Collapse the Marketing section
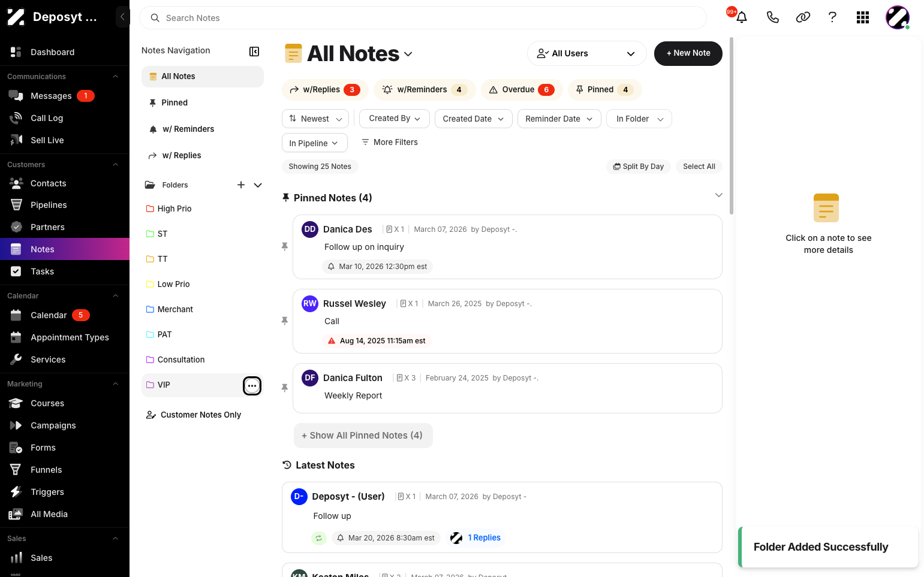Image resolution: width=924 pixels, height=577 pixels. [x=116, y=384]
